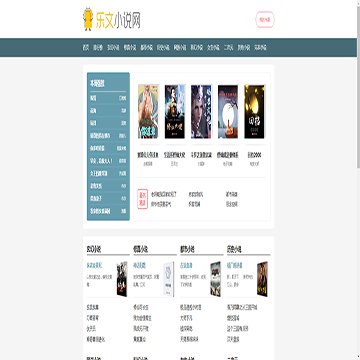Viewport: 360px width, 360px height.
Task: Open 历史小说 in the navigation bar
Action: click(163, 48)
